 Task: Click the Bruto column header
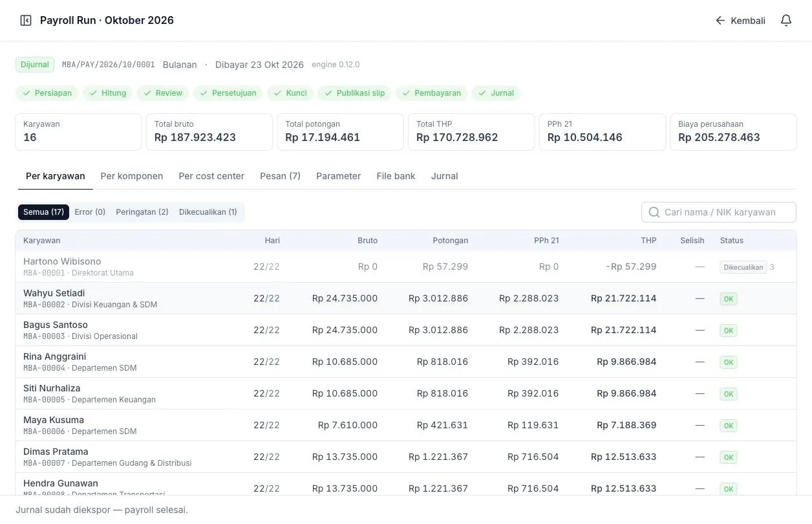click(367, 241)
